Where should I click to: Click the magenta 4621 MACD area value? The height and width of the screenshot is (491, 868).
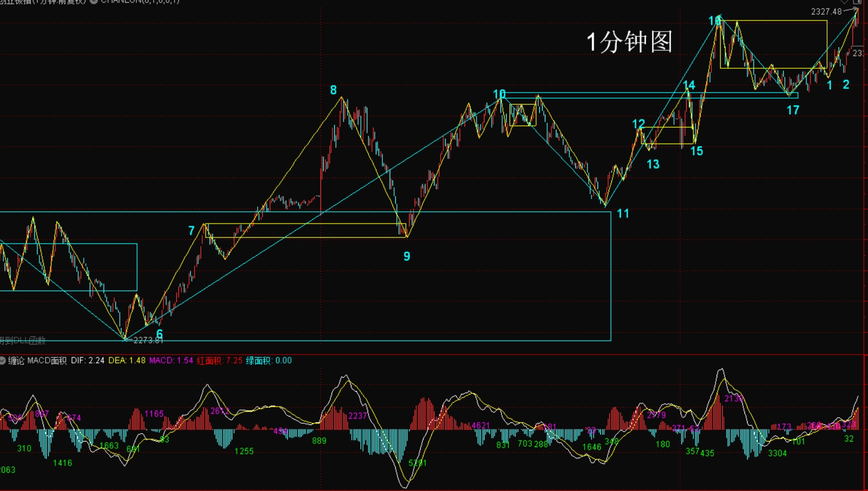[480, 426]
